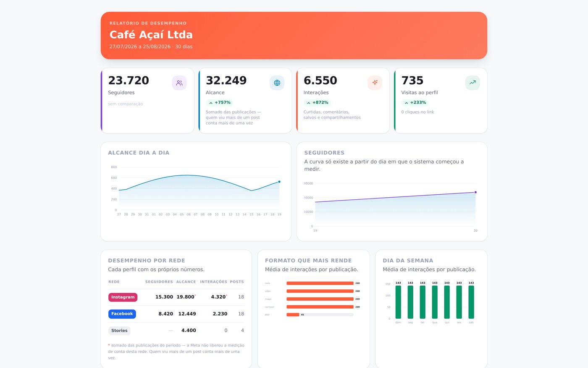Select the Facebook network badge
The height and width of the screenshot is (368, 588).
(122, 314)
